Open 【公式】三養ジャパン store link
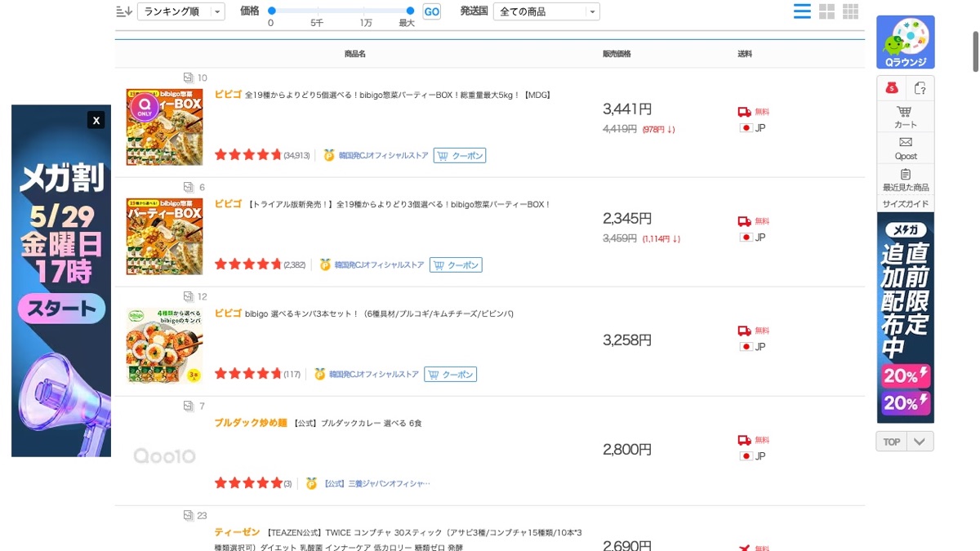 point(376,483)
